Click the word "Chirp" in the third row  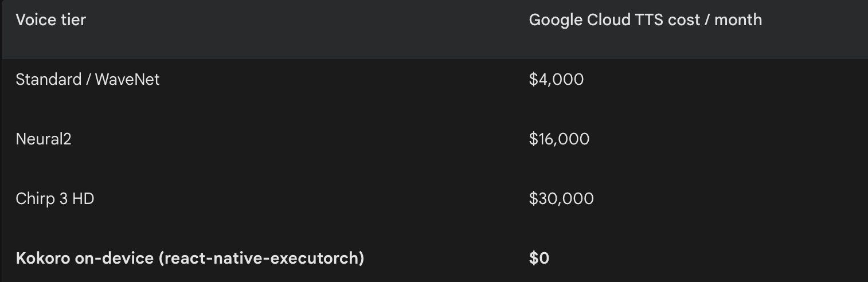(34, 199)
